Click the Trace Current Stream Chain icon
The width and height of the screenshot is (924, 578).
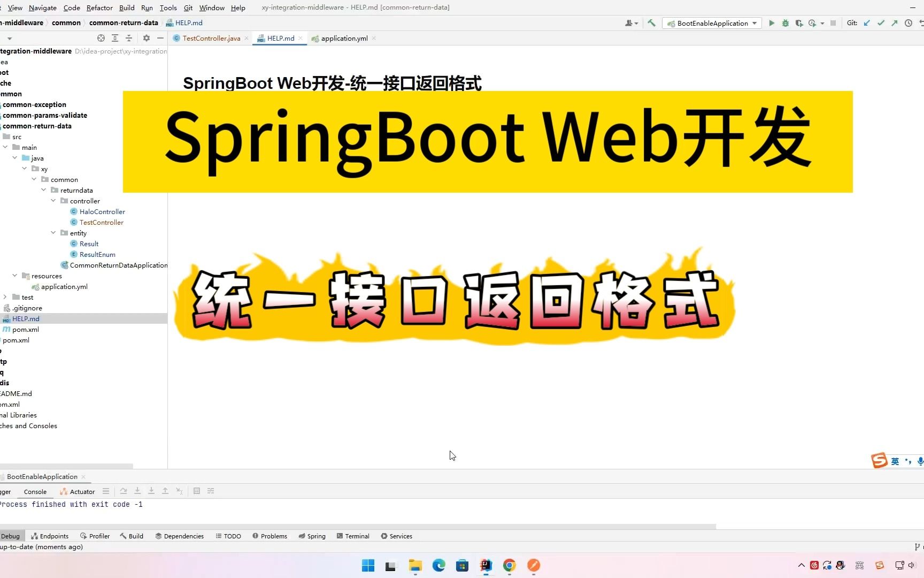tap(211, 491)
